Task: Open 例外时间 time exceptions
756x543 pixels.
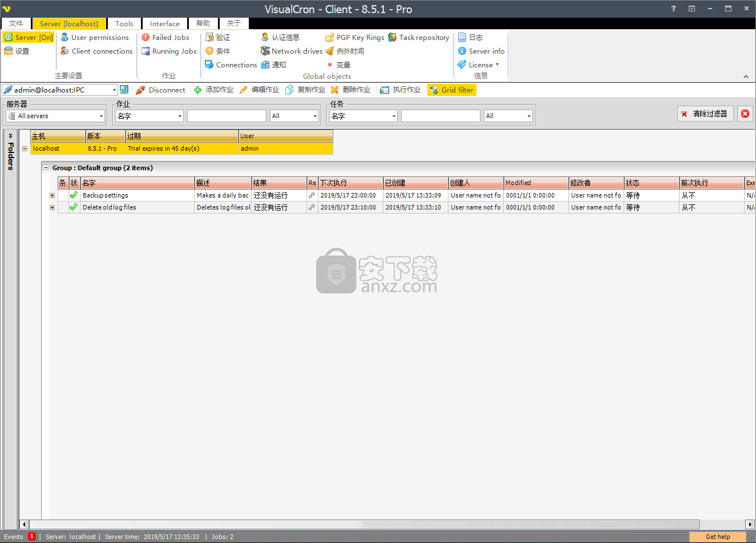Action: 345,51
